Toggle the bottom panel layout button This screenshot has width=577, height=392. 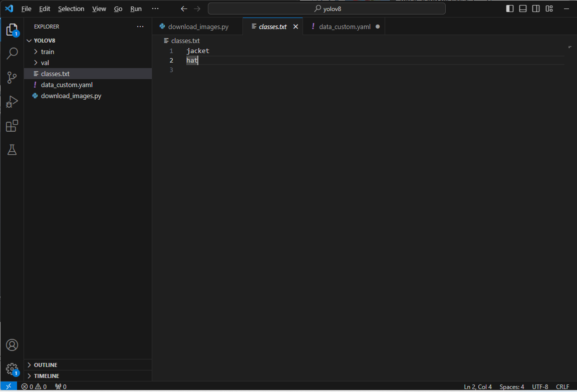pyautogui.click(x=522, y=9)
